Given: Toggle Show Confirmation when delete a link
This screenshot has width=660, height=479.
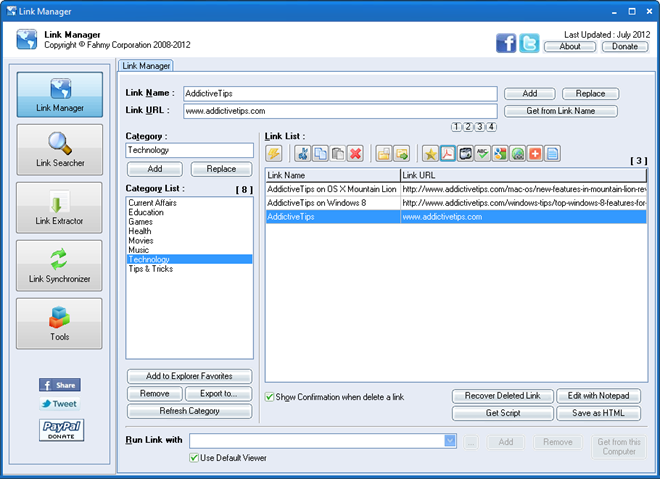Looking at the screenshot, I should coord(270,397).
